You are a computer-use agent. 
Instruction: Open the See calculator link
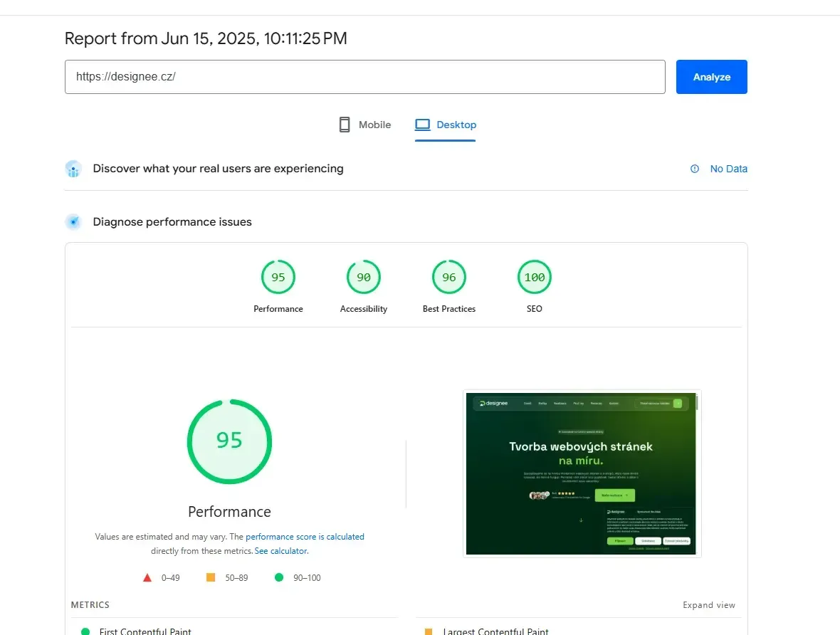click(x=281, y=551)
